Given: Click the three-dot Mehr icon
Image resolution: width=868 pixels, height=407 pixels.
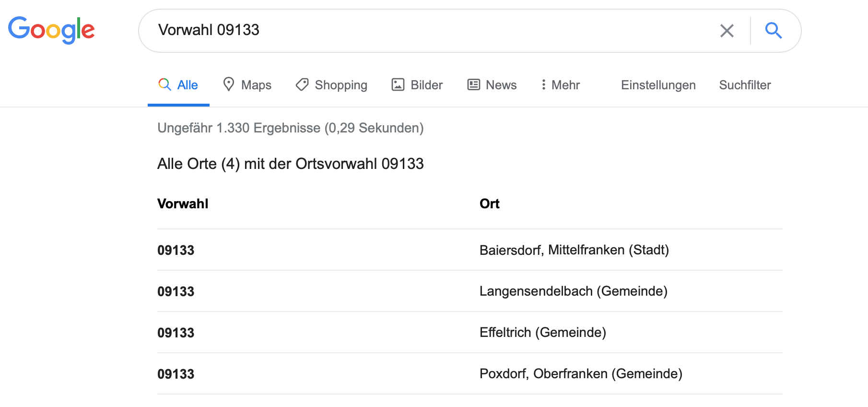Looking at the screenshot, I should coord(543,84).
